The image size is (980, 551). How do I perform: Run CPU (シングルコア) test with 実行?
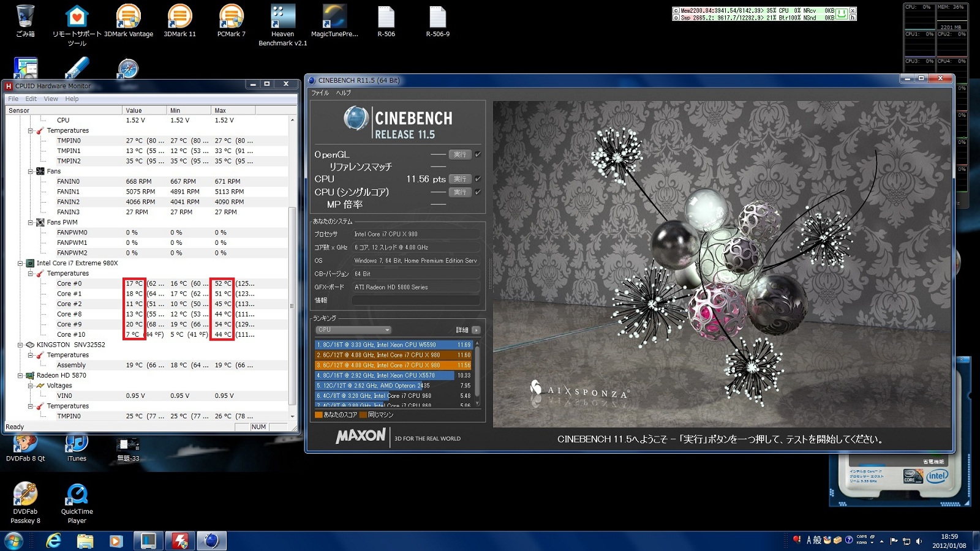pyautogui.click(x=460, y=192)
